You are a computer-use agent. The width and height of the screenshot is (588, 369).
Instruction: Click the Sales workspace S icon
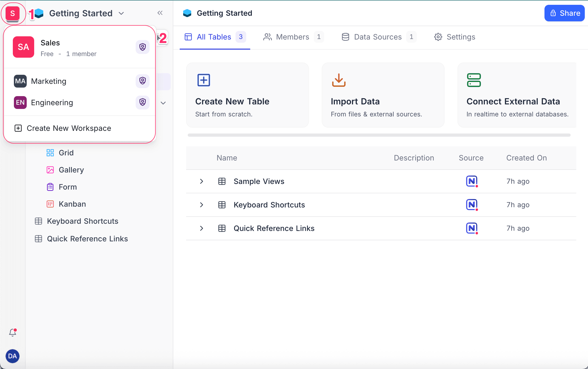point(13,13)
